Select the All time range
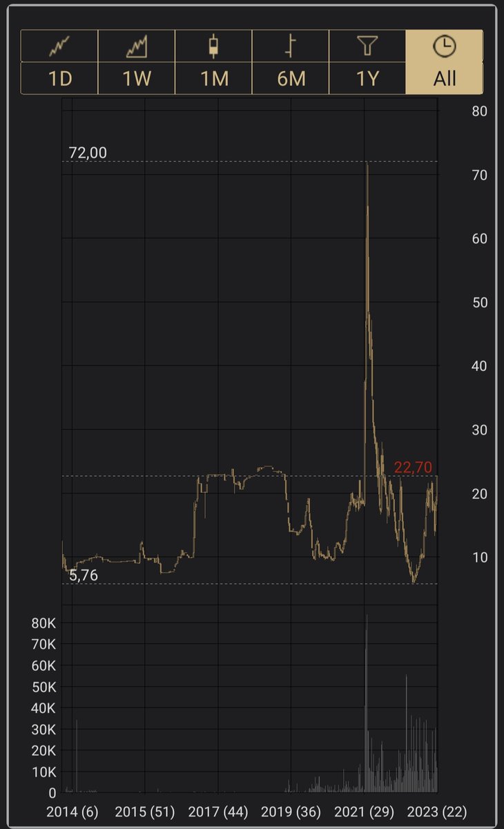The image size is (504, 829). [x=444, y=78]
